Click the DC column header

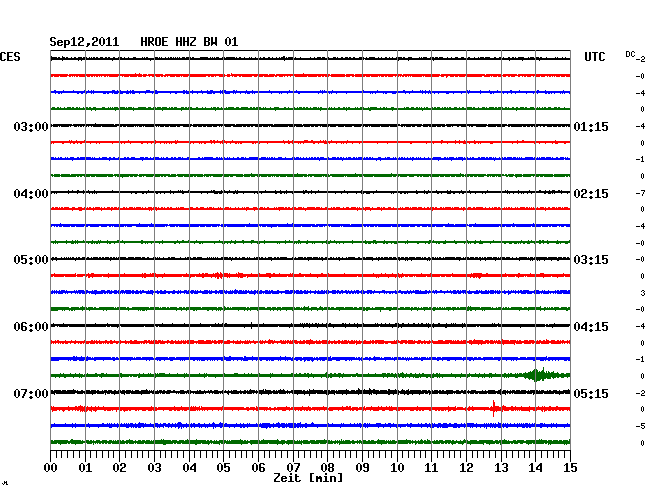(630, 54)
